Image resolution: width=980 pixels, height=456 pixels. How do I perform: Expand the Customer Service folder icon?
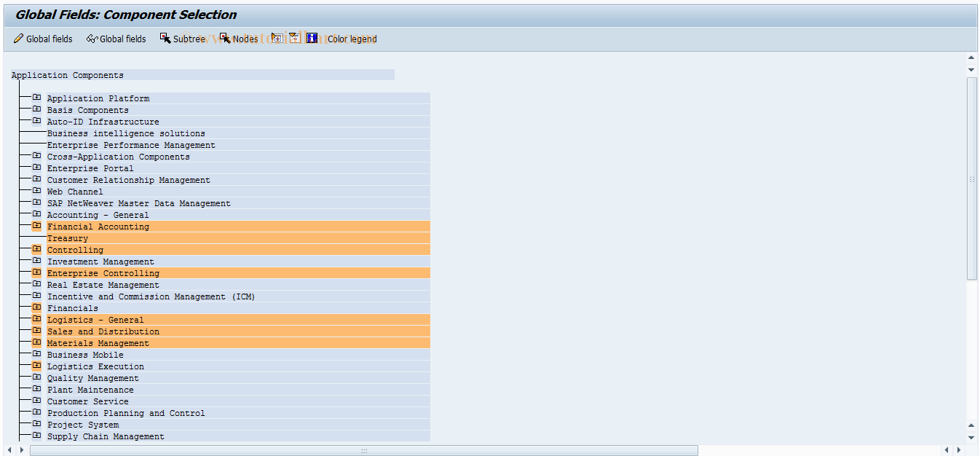(36, 401)
